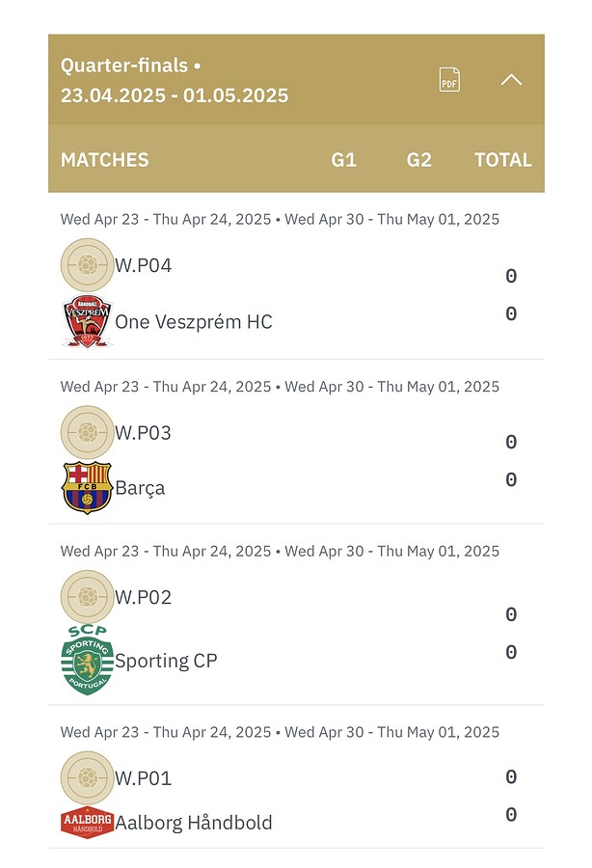Click the W.P03 placeholder ball icon
The height and width of the screenshot is (868, 592).
pyautogui.click(x=87, y=432)
